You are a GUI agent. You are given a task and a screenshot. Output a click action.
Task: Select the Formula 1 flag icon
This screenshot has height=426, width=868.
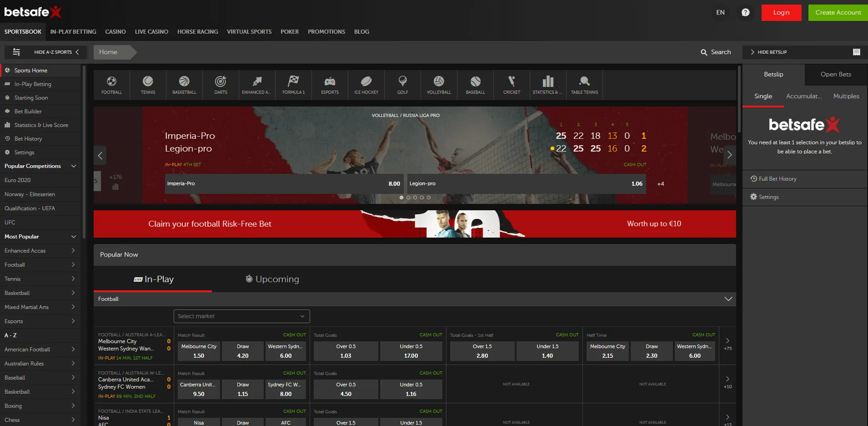click(x=293, y=85)
